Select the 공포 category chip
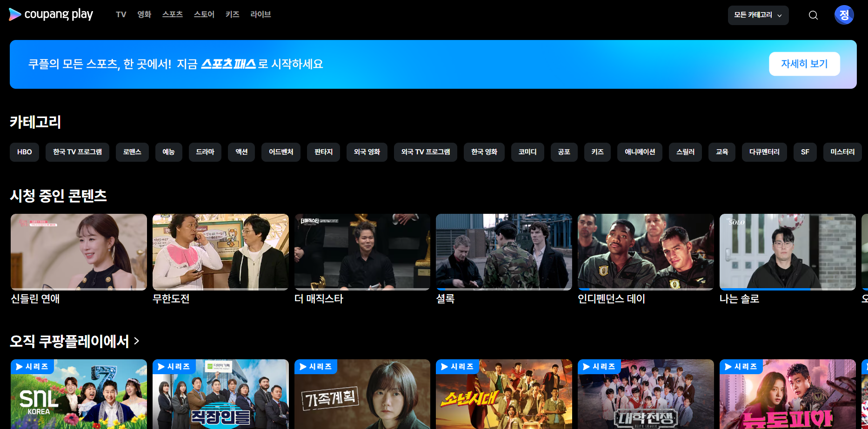 click(x=564, y=152)
